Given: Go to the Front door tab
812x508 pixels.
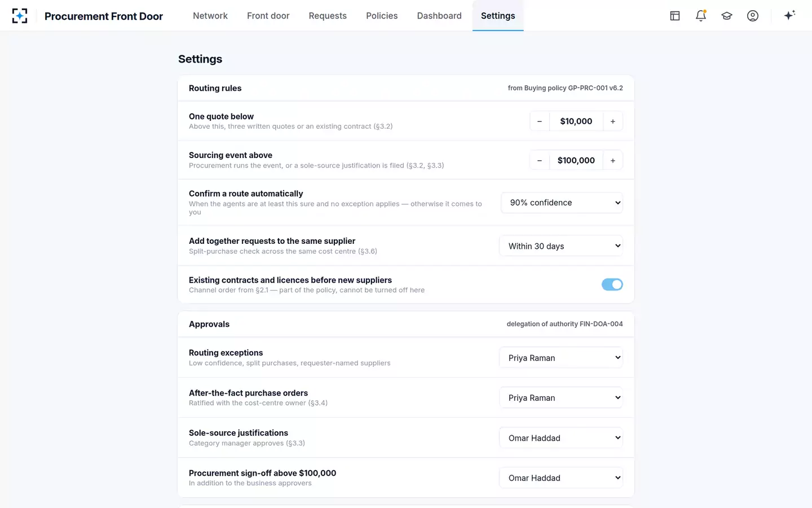Looking at the screenshot, I should pyautogui.click(x=268, y=16).
